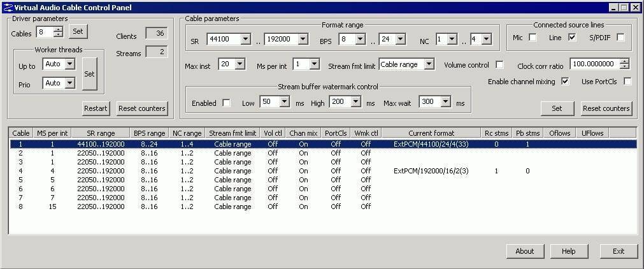644x269 pixels.
Task: Toggle Enable channel mixing checkbox
Action: tap(565, 82)
